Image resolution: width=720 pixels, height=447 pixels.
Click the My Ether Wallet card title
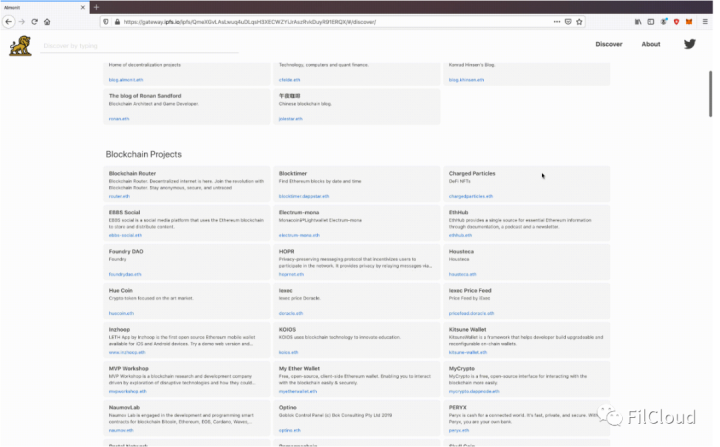pyautogui.click(x=299, y=369)
